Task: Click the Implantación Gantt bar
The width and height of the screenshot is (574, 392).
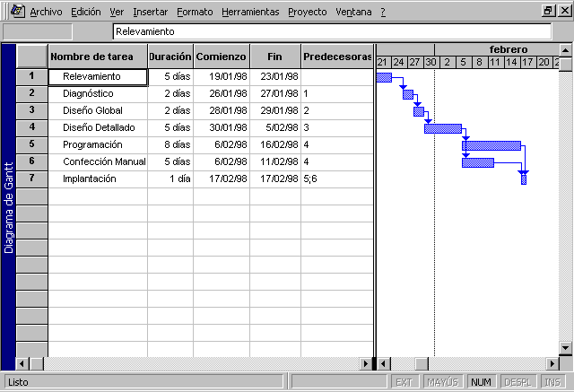Action: (524, 179)
